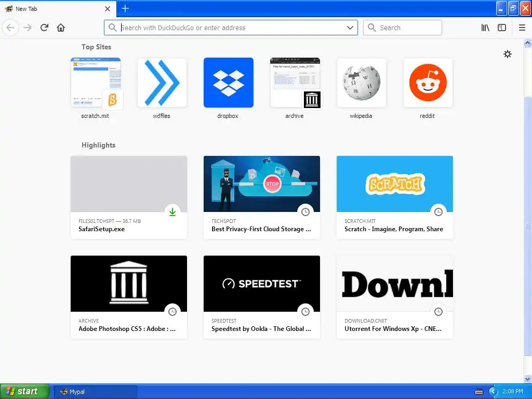Open the Windows start menu
The image size is (532, 399).
coord(25,391)
